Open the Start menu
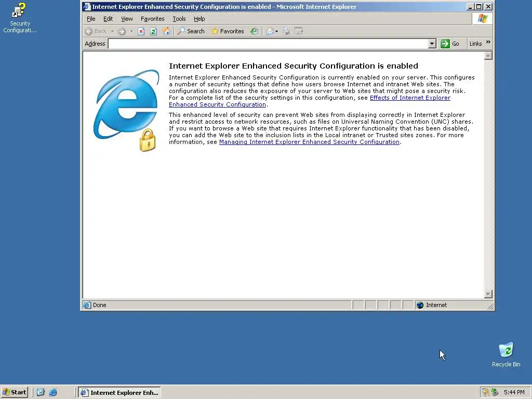532x399 pixels. click(x=14, y=392)
